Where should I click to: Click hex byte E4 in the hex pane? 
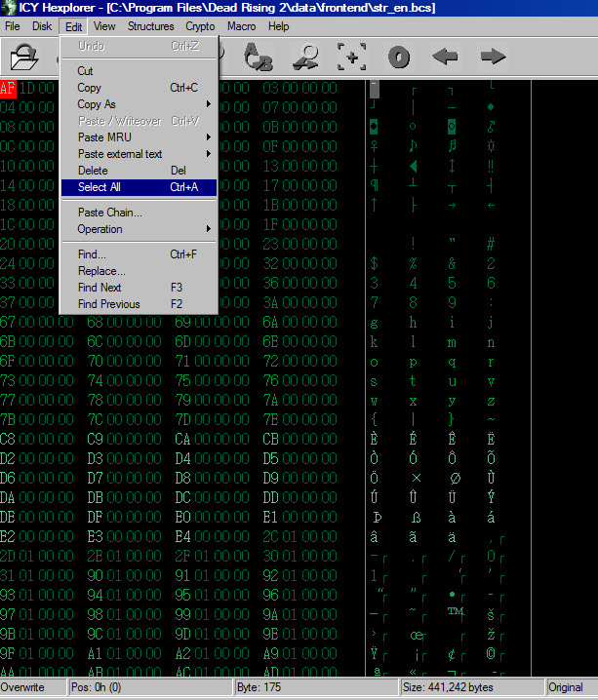(182, 536)
